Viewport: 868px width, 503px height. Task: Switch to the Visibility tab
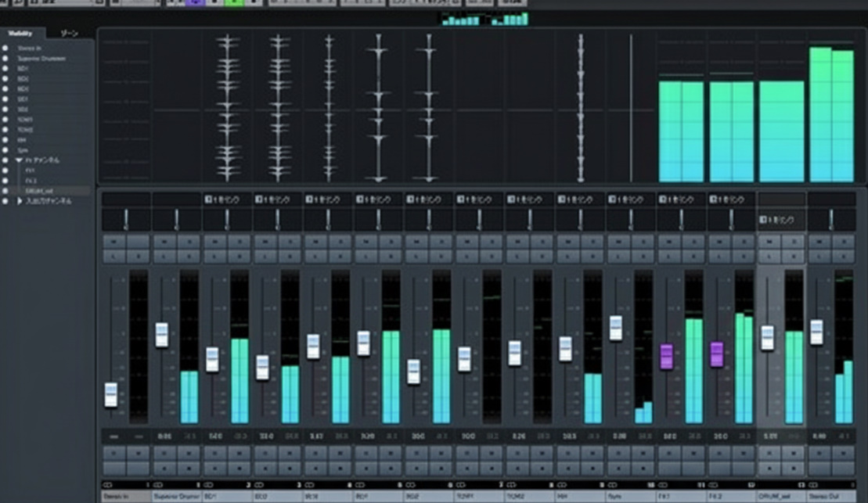(22, 33)
